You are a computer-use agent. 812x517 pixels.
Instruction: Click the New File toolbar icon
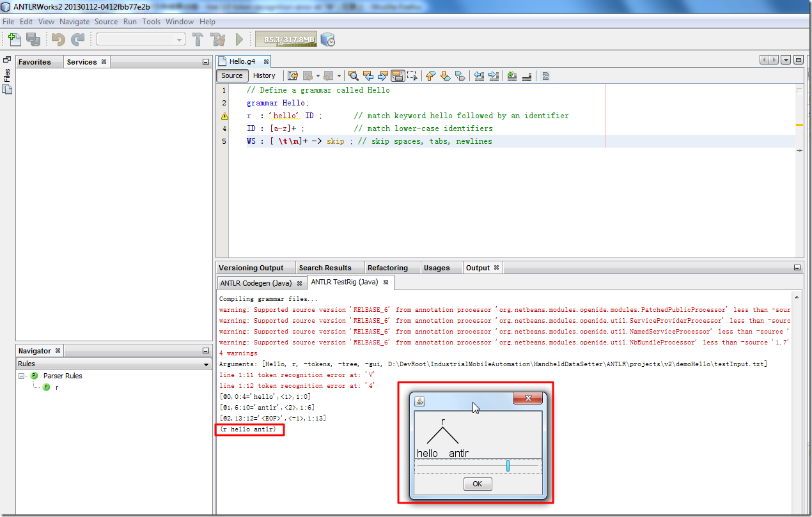(15, 40)
